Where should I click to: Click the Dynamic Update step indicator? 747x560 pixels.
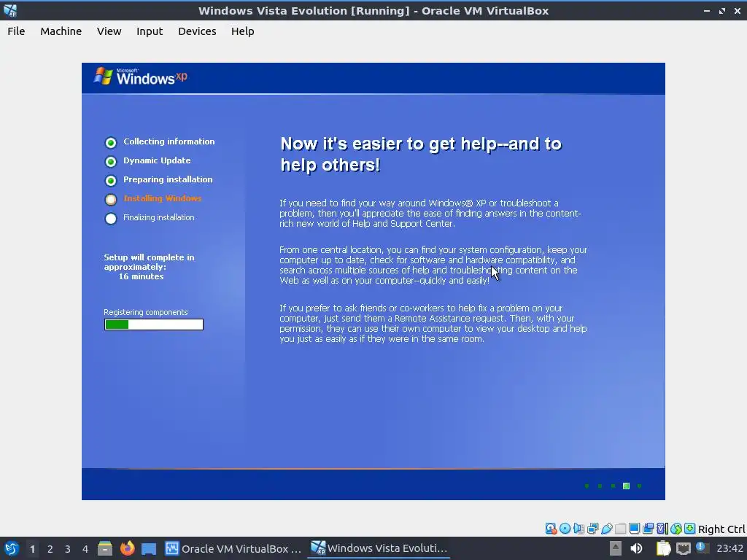click(x=111, y=161)
